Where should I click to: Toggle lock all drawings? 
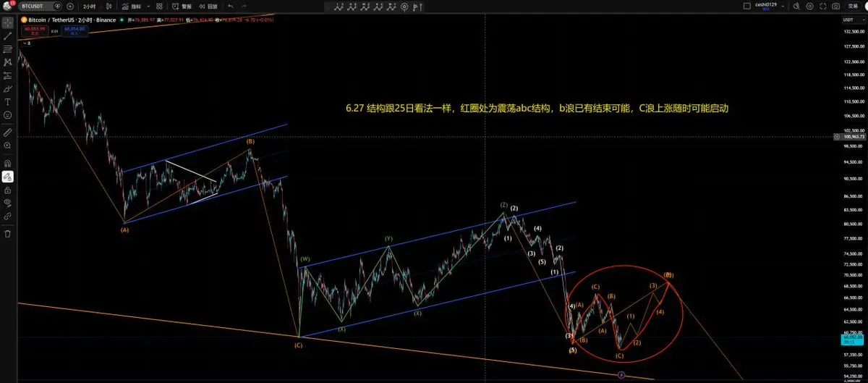point(8,190)
